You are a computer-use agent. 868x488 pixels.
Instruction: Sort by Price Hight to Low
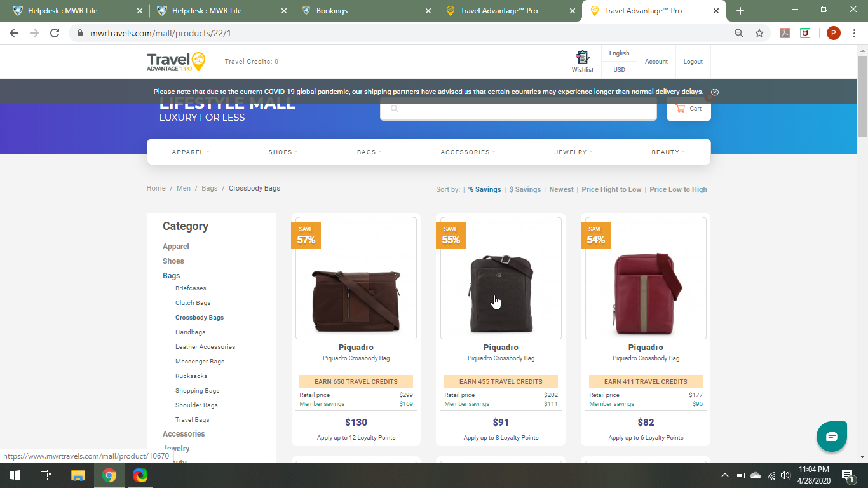tap(611, 189)
